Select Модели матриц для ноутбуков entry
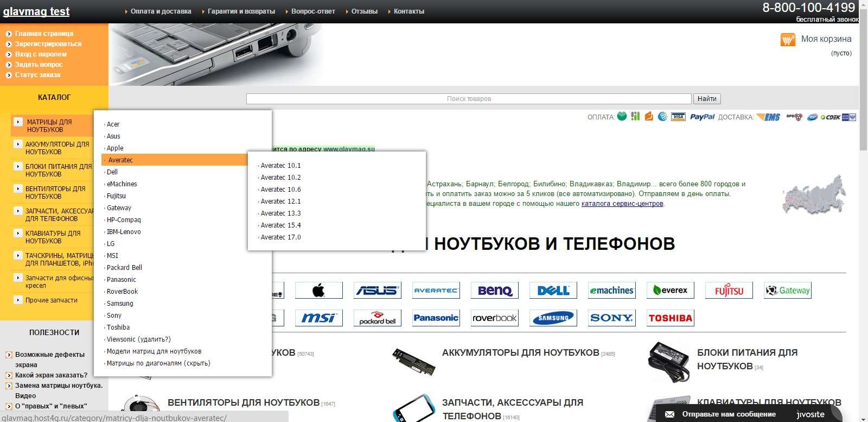This screenshot has width=868, height=422. 154,351
